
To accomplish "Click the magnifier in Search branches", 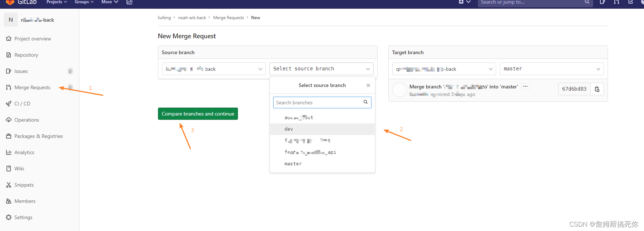I will pos(365,102).
